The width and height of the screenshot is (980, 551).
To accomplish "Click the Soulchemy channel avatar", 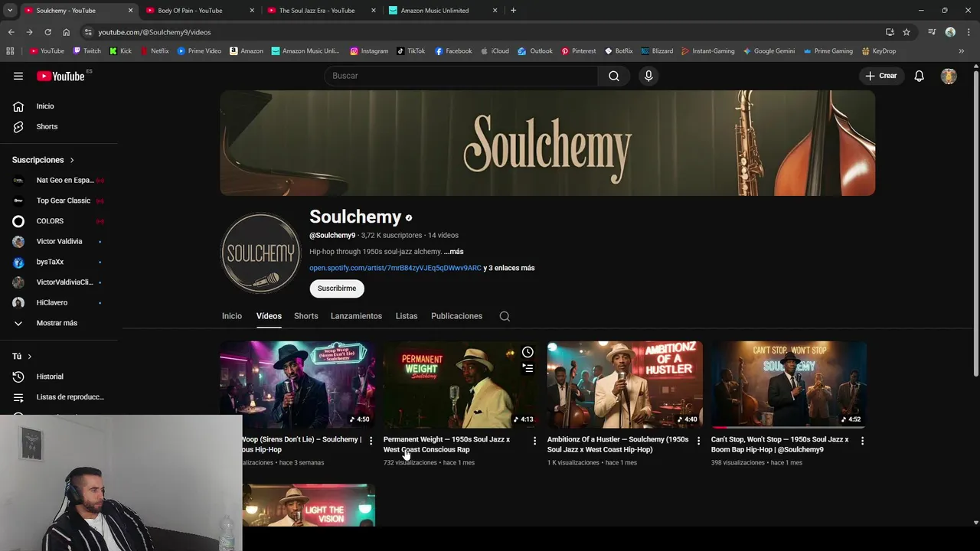I will 260,253.
